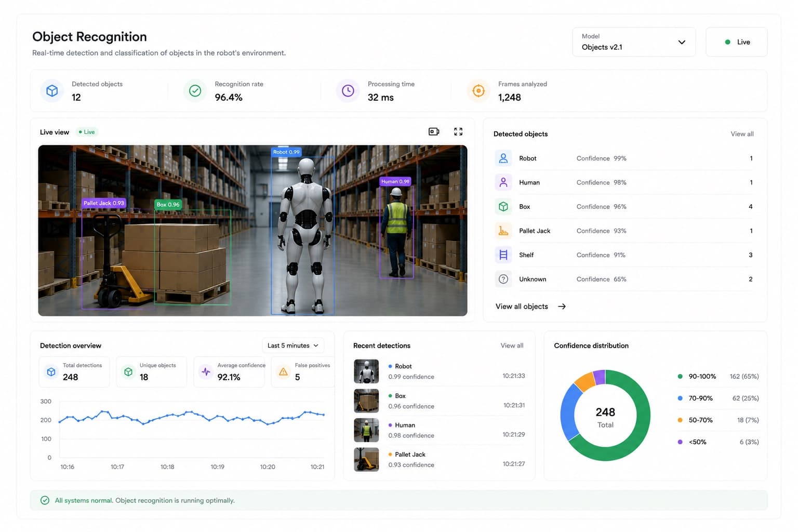Open the Robot recent detection thumbnail

[x=366, y=371]
